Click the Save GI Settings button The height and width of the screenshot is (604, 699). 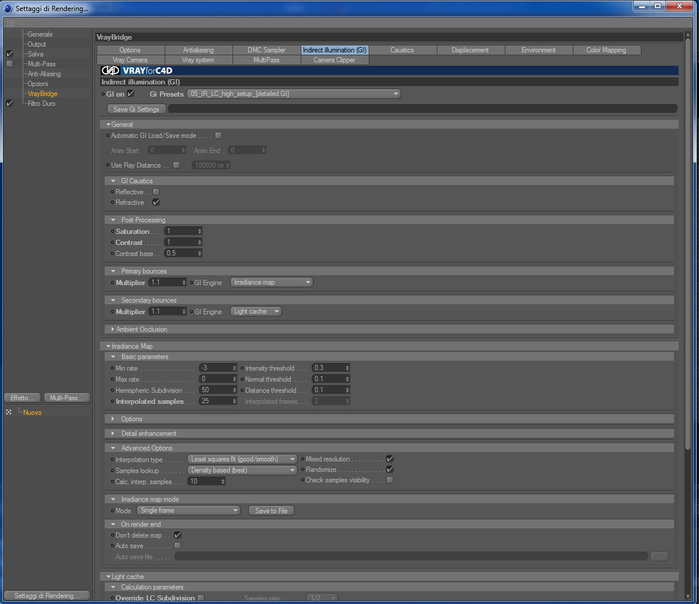pyautogui.click(x=136, y=109)
